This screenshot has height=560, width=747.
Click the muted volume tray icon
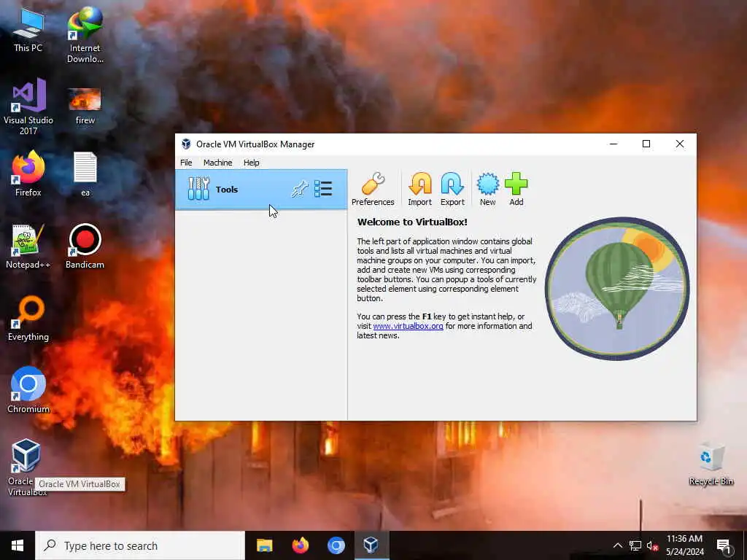tap(652, 545)
